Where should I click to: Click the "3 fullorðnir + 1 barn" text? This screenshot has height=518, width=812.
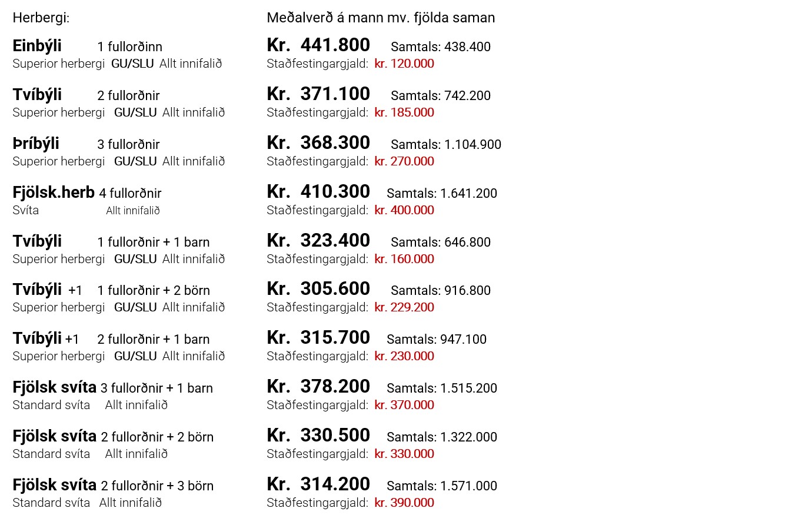tap(157, 388)
